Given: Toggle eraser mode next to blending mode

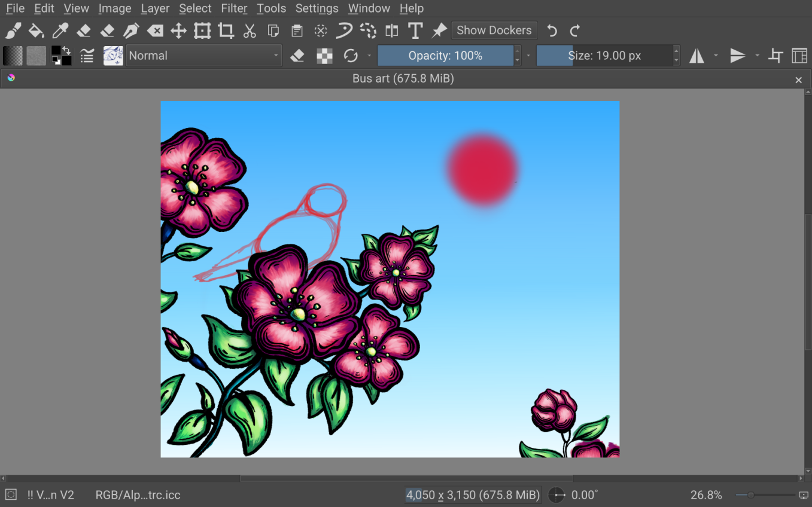Looking at the screenshot, I should coord(297,56).
